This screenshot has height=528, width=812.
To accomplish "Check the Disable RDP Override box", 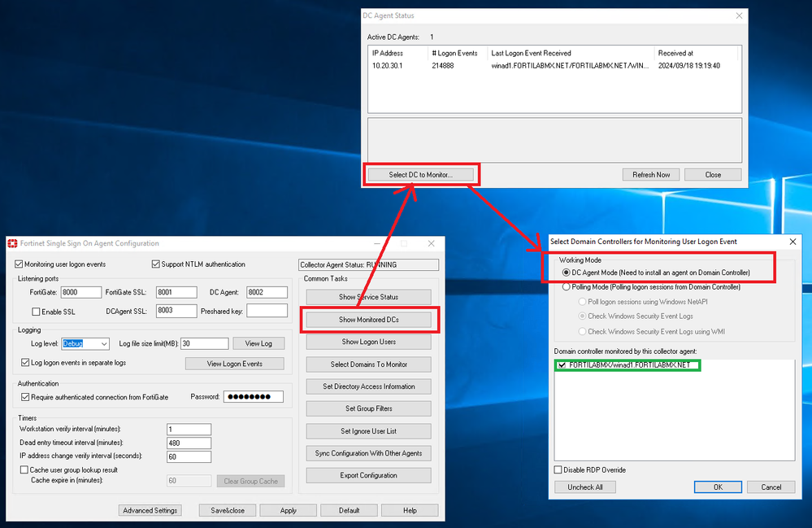I will pyautogui.click(x=558, y=470).
